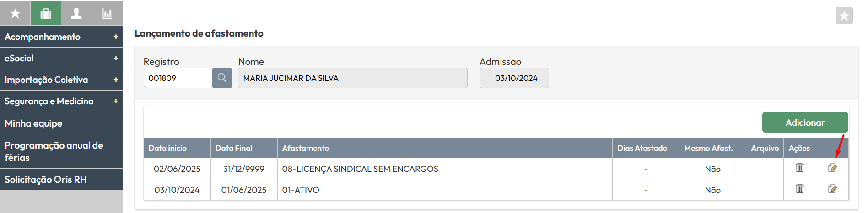Click the Nome field showing MARIA JUCIMAR
Viewport: 868px width, 213px height.
(x=353, y=78)
